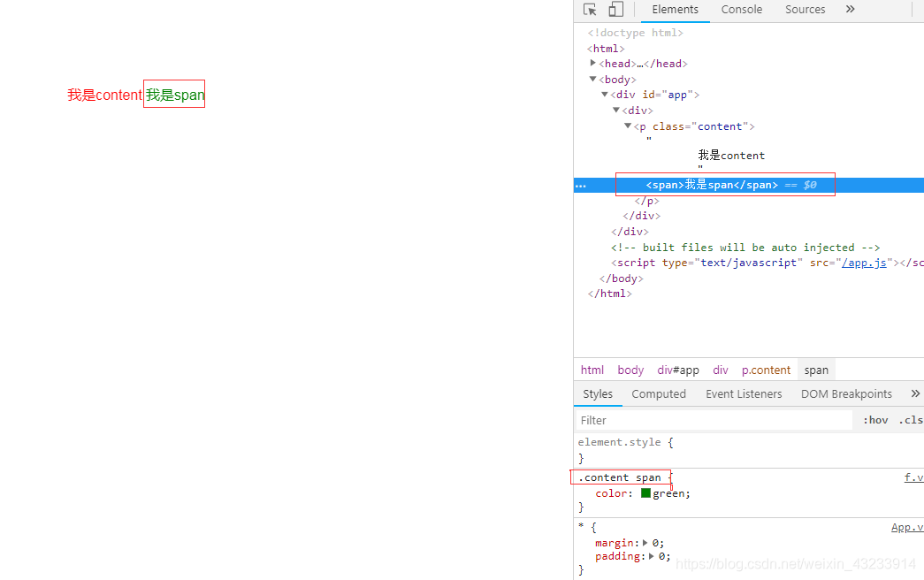Open the DOM Breakpoints tab
The height and width of the screenshot is (580, 924).
click(846, 393)
